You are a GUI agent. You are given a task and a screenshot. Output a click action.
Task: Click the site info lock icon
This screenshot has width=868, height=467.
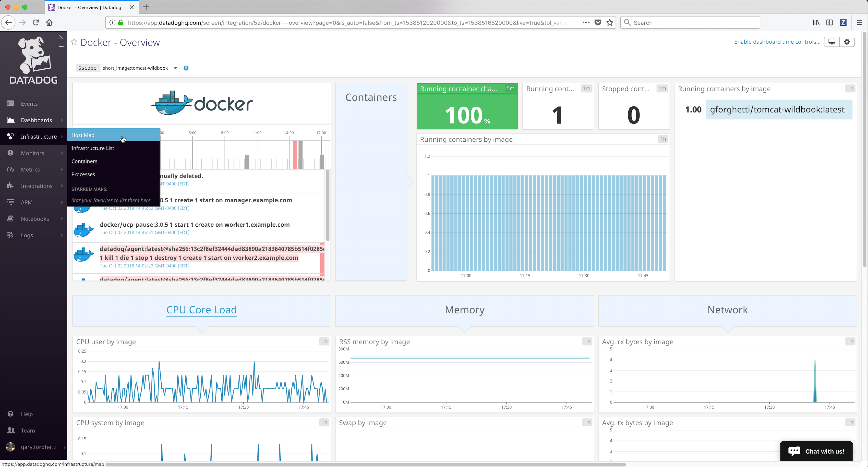coord(121,23)
